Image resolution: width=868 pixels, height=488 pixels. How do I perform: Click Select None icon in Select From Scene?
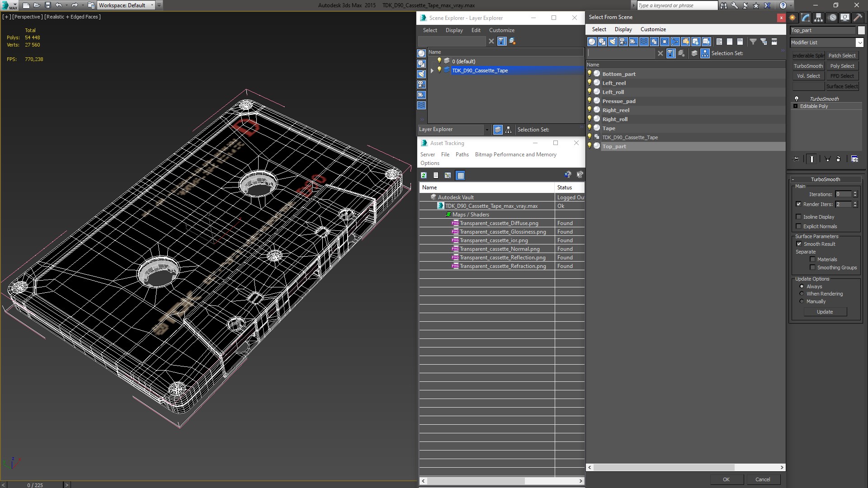tap(730, 42)
